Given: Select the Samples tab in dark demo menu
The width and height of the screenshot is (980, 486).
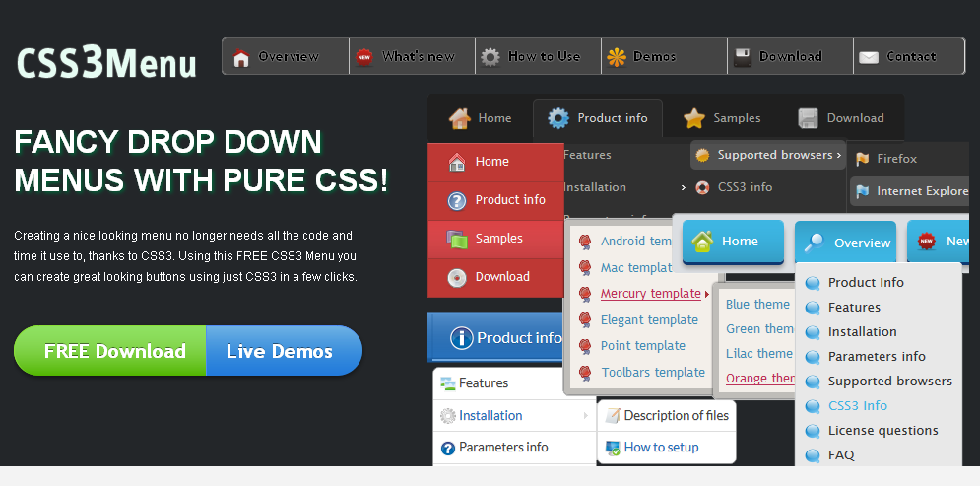Looking at the screenshot, I should point(721,118).
